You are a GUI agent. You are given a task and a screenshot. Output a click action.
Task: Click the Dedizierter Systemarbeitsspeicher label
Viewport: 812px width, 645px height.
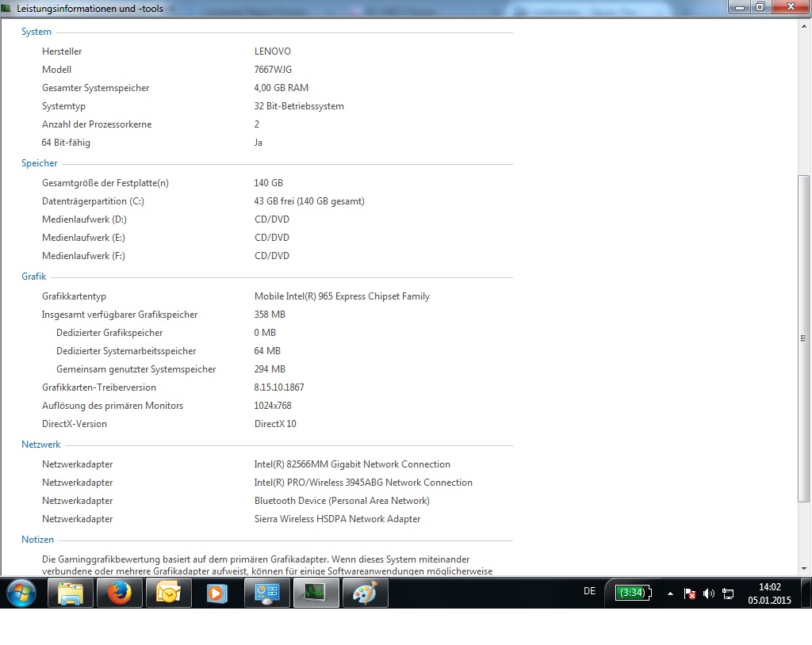click(x=126, y=351)
